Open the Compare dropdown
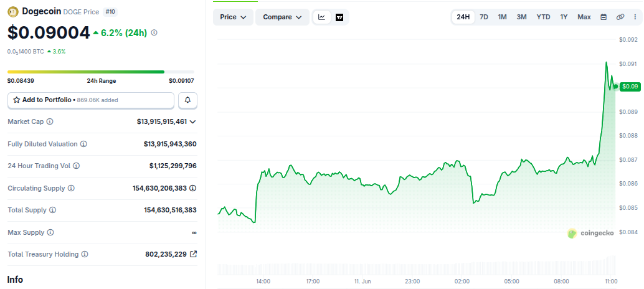 point(283,17)
